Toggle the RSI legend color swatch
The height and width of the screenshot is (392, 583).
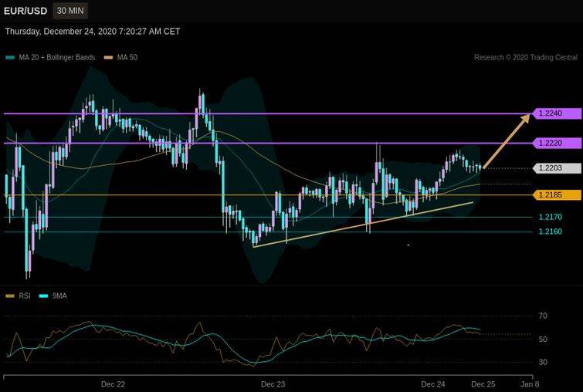(x=10, y=296)
